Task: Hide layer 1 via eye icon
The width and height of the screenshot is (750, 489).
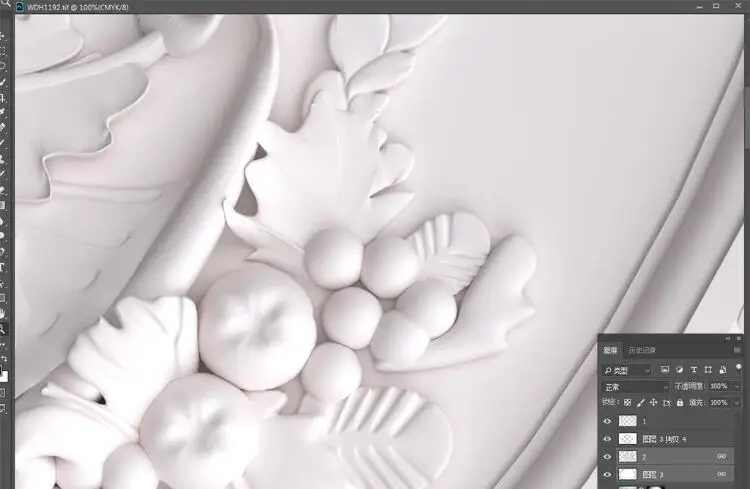Action: point(607,421)
